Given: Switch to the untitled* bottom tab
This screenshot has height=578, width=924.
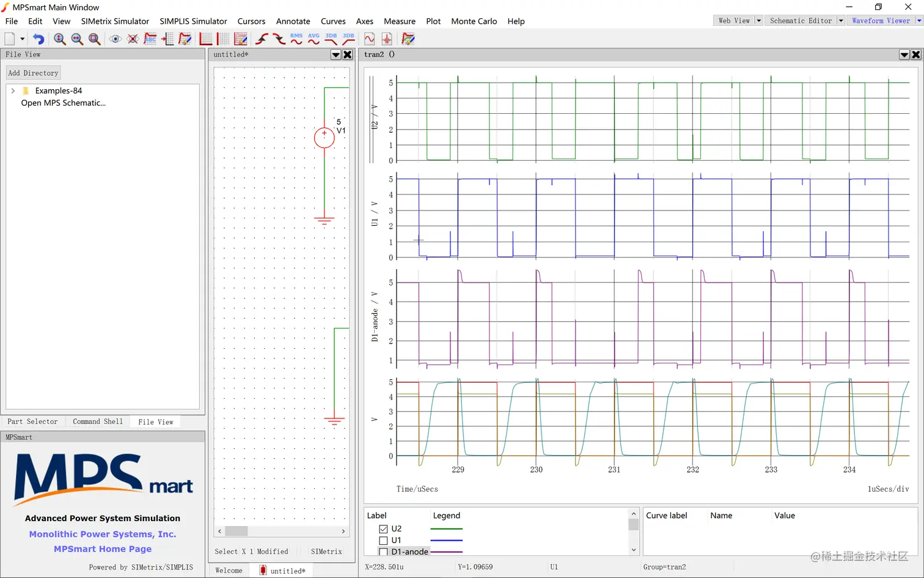Looking at the screenshot, I should 282,571.
